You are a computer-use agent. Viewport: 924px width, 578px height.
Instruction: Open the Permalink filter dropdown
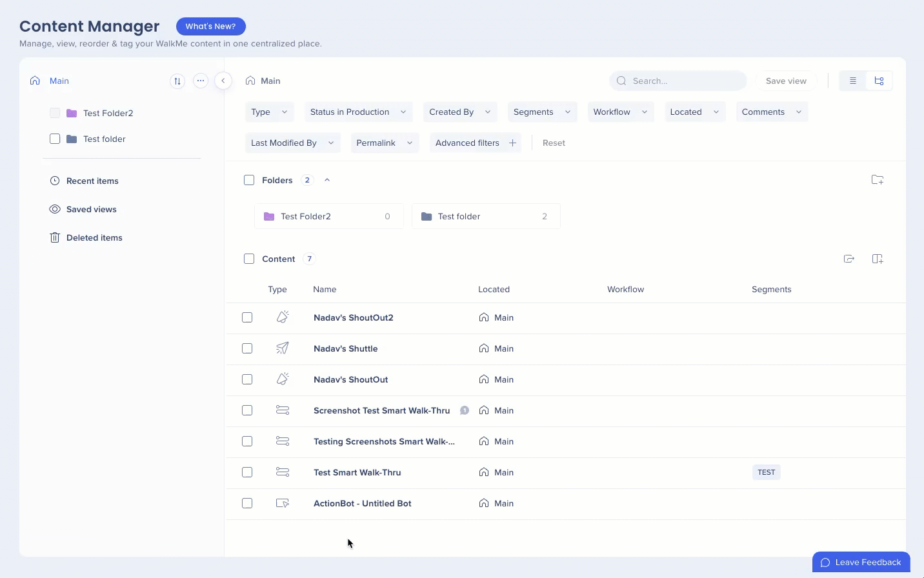[385, 143]
